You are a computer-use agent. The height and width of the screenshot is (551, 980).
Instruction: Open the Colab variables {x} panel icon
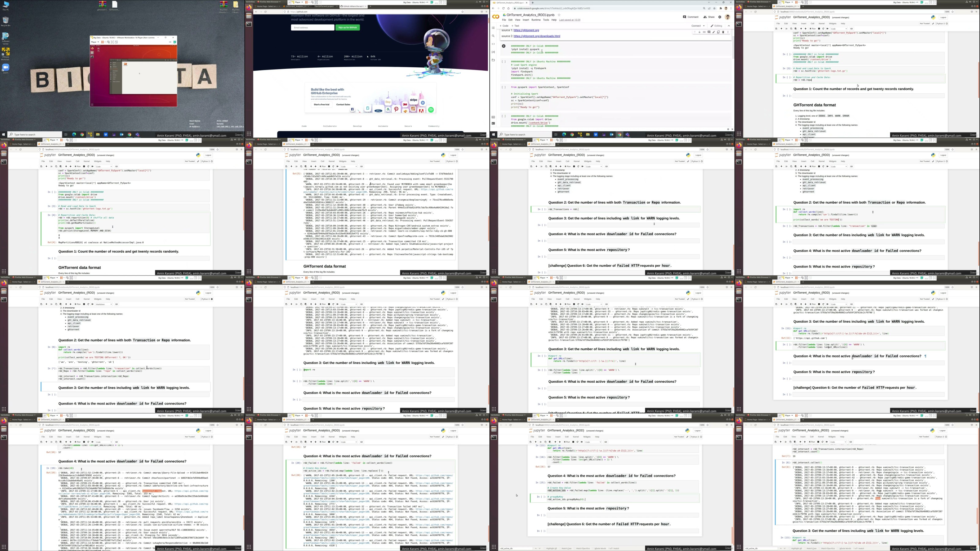tap(493, 52)
